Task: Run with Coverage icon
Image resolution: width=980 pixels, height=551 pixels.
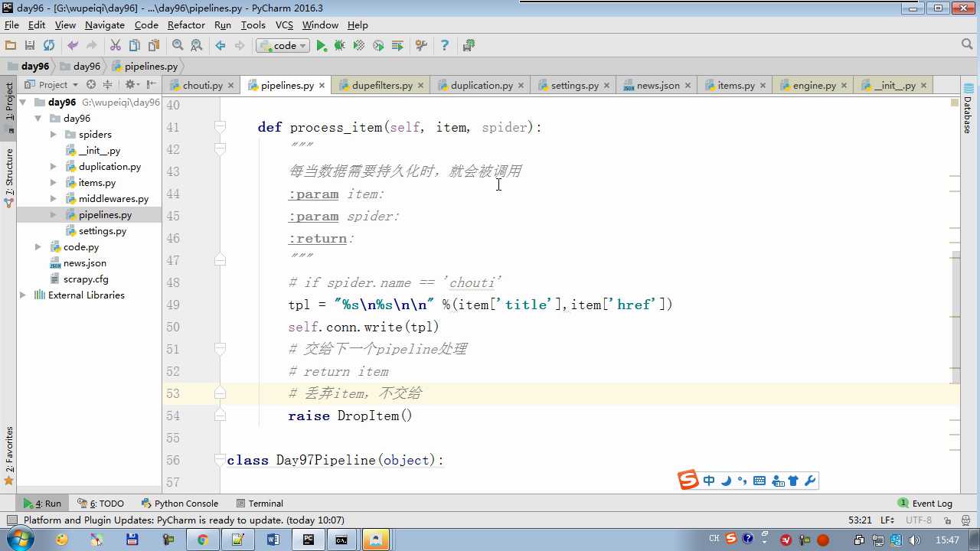Action: tap(359, 46)
